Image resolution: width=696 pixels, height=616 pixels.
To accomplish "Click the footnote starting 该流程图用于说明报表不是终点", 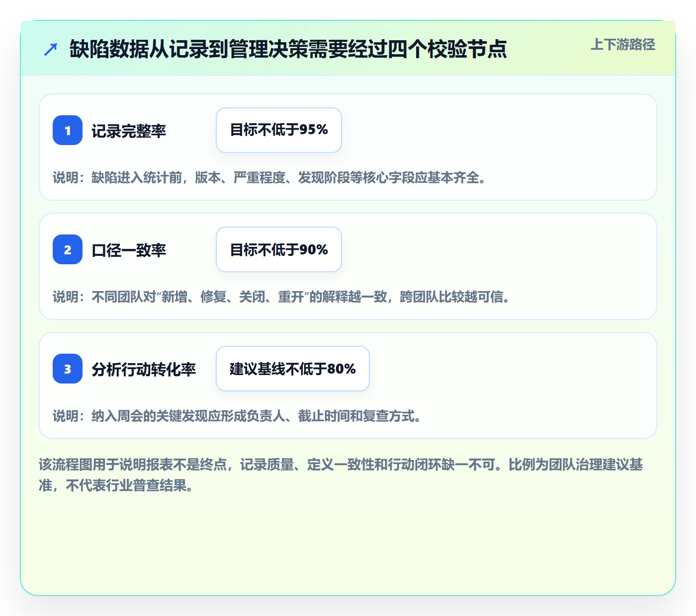I will (x=341, y=475).
